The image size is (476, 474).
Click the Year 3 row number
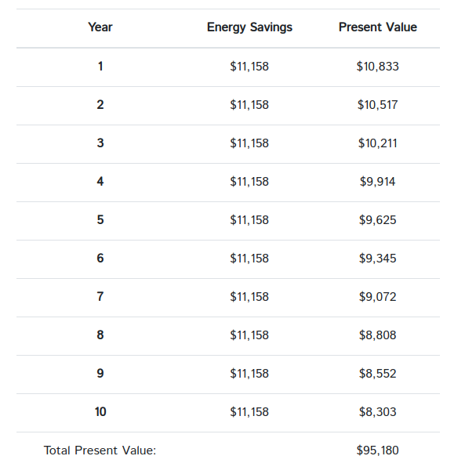click(100, 143)
